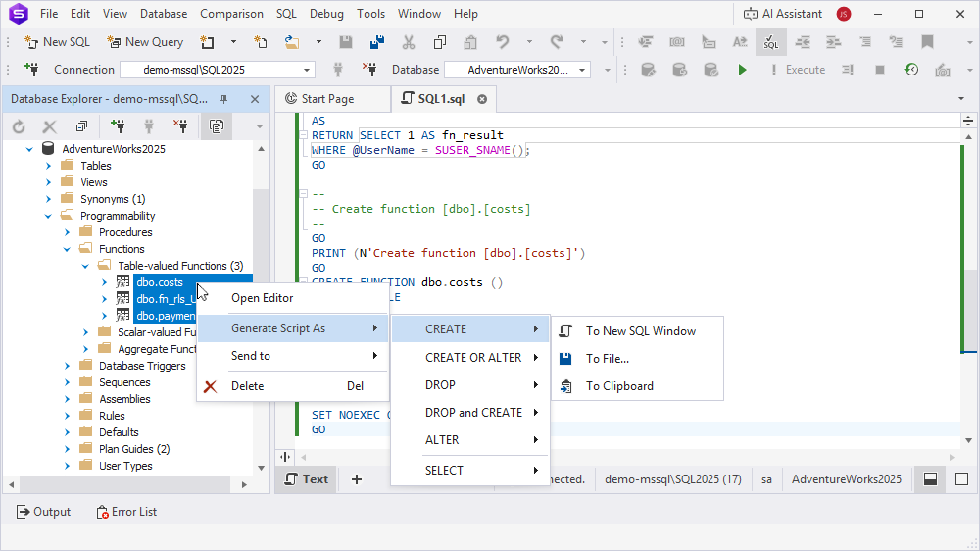Click the New SQL toolbar button

tap(57, 42)
